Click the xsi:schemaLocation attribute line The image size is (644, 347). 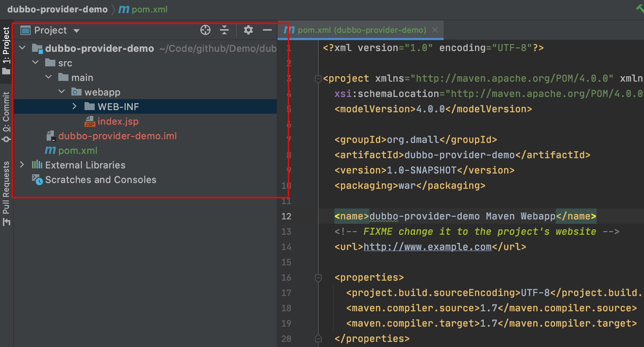pos(489,94)
